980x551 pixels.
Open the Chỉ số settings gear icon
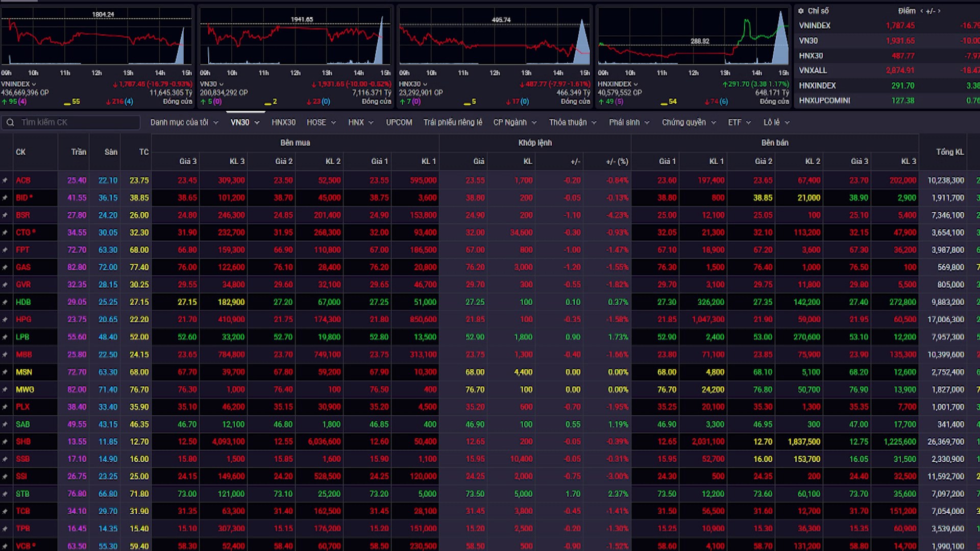(801, 11)
